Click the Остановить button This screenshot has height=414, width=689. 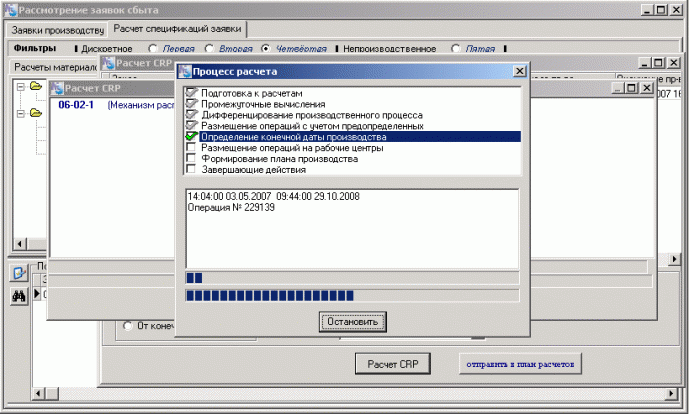tap(352, 322)
